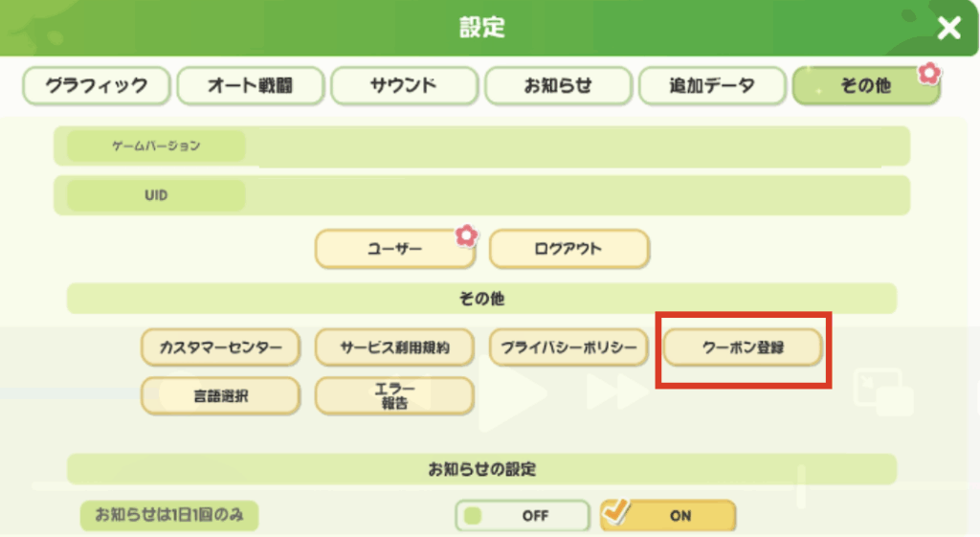The height and width of the screenshot is (537, 980).
Task: Click the checkmark icon on ON
Action: click(x=617, y=513)
